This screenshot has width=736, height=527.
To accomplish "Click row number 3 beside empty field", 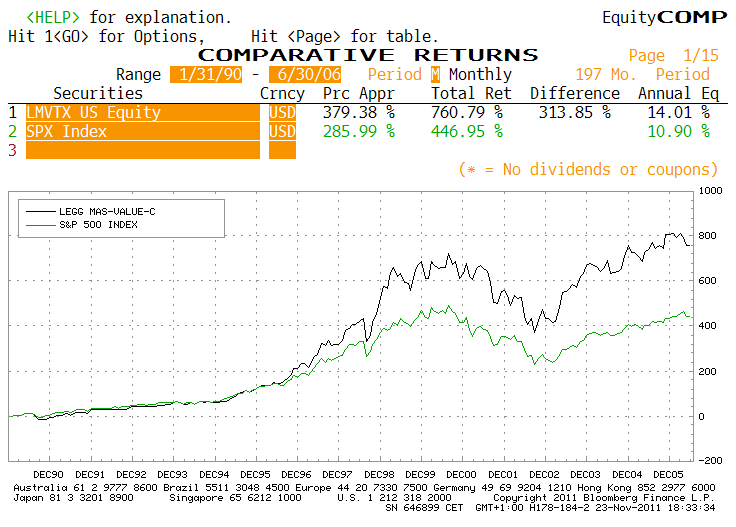I will [x=13, y=150].
